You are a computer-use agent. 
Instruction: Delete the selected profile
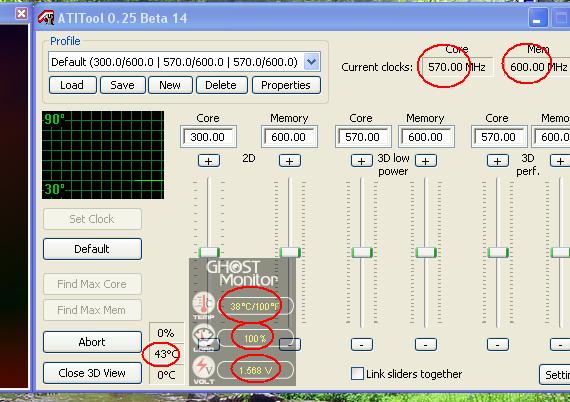click(222, 85)
